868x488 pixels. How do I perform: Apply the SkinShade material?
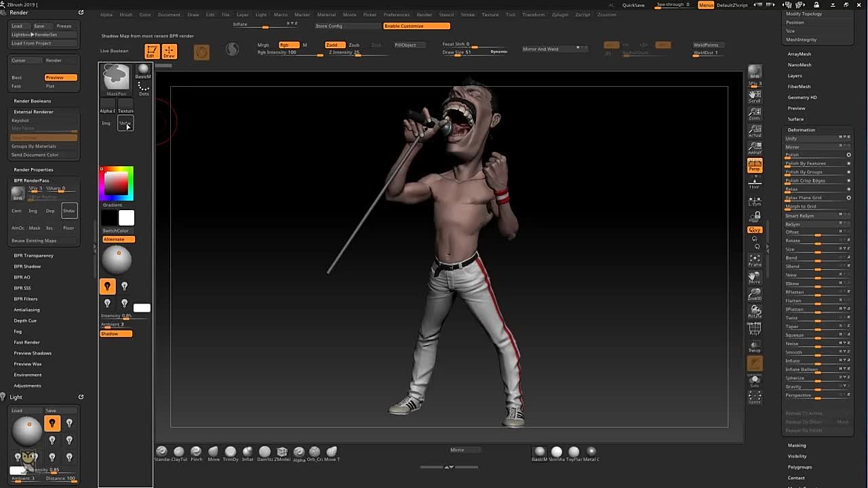point(557,453)
